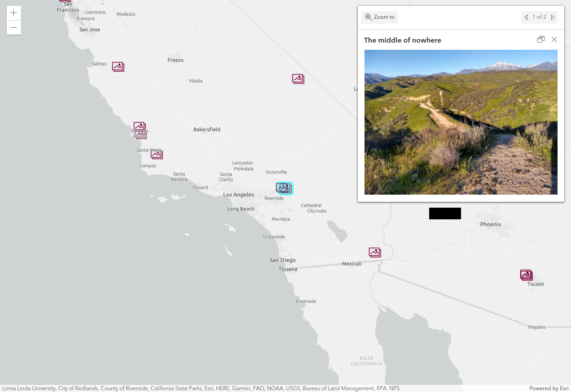Close the middle of nowhere popup
Viewport: 571px width, 392px height.
point(554,39)
